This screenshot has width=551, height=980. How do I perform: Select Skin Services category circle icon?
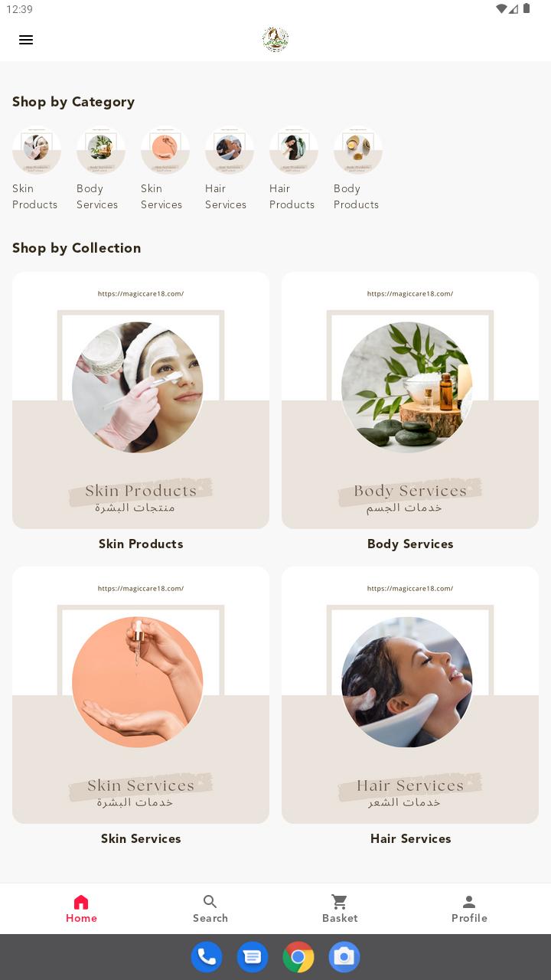165,150
